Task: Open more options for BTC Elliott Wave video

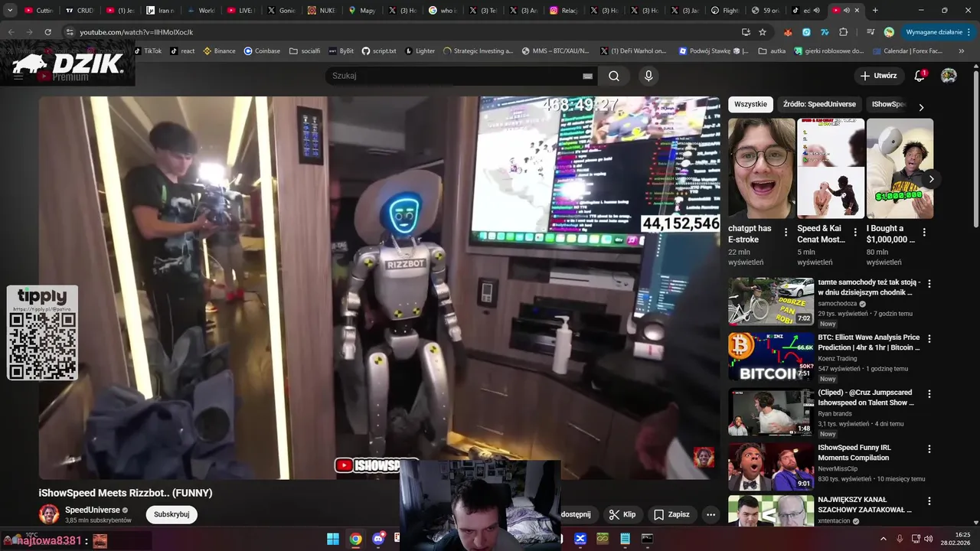Action: [929, 338]
